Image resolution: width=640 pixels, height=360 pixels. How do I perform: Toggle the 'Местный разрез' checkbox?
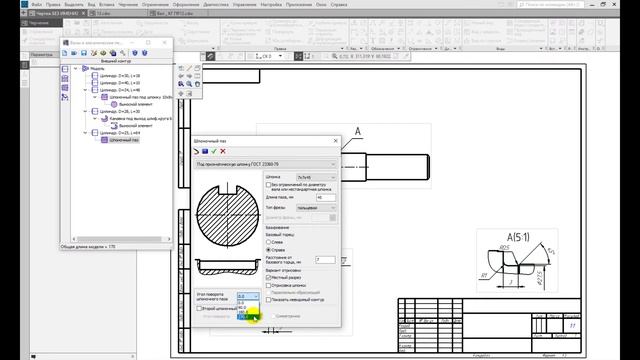(x=269, y=278)
